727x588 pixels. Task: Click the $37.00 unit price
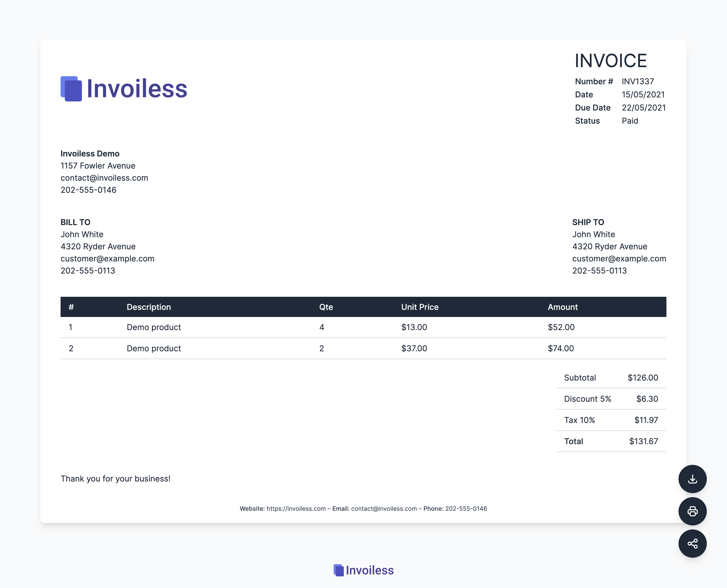point(414,348)
